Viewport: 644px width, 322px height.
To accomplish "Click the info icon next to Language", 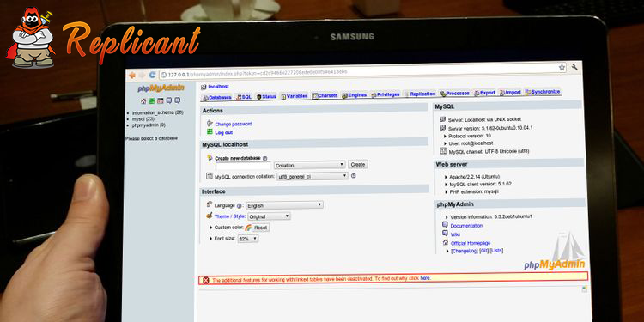I will [x=239, y=205].
